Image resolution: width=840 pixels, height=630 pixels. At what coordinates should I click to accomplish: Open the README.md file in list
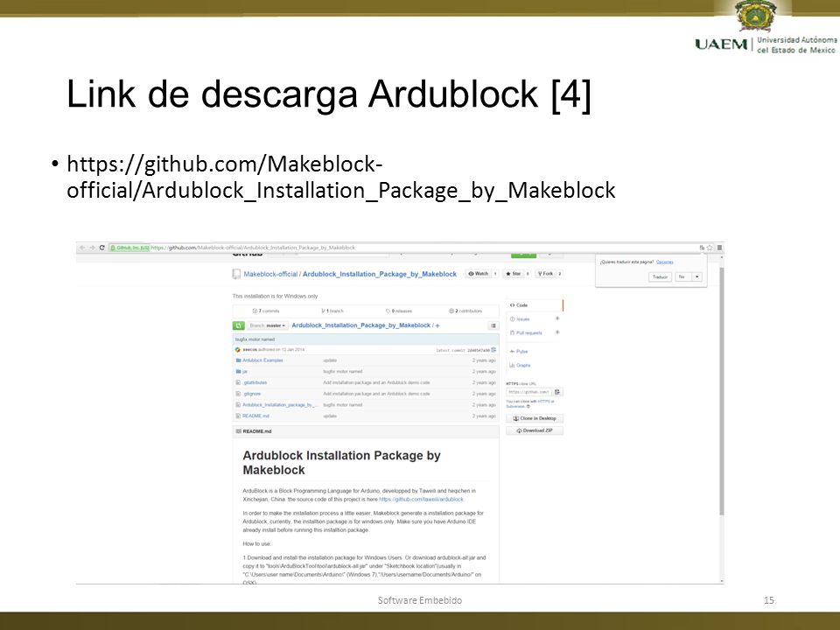pos(255,416)
